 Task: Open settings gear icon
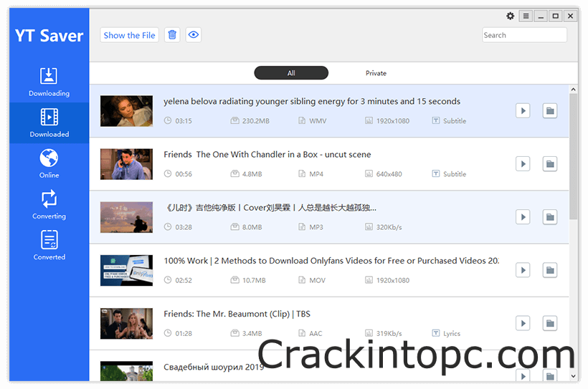[x=510, y=16]
